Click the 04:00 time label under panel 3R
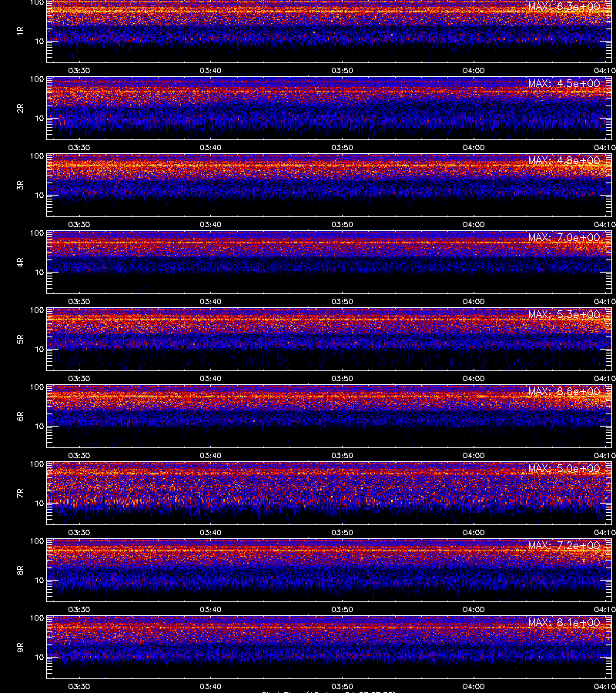This screenshot has width=616, height=693. (474, 225)
